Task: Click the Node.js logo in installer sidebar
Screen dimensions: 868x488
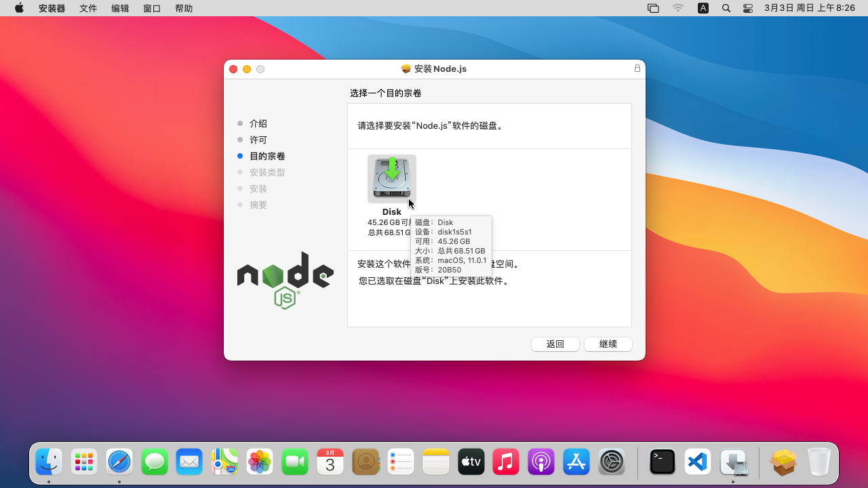Action: tap(285, 281)
